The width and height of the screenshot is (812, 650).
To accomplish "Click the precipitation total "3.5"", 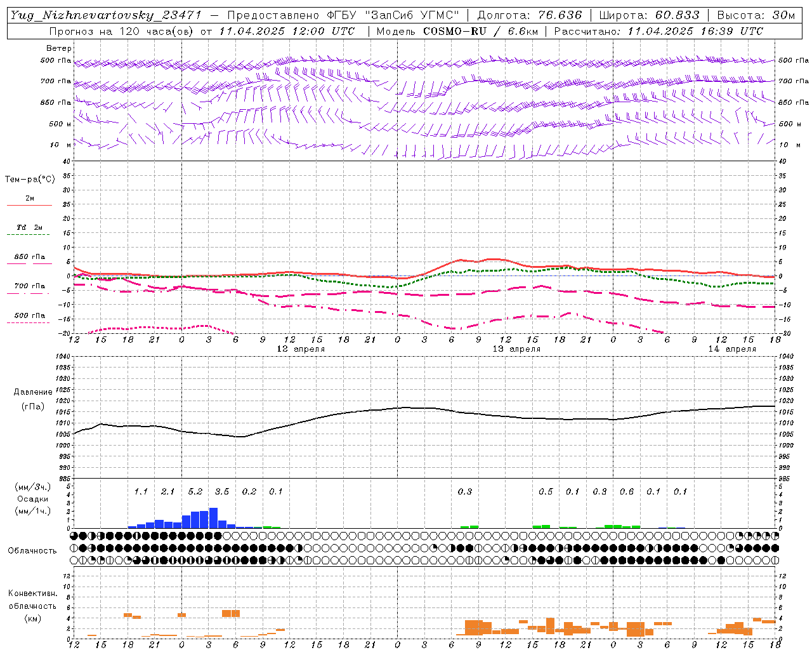I will (221, 492).
